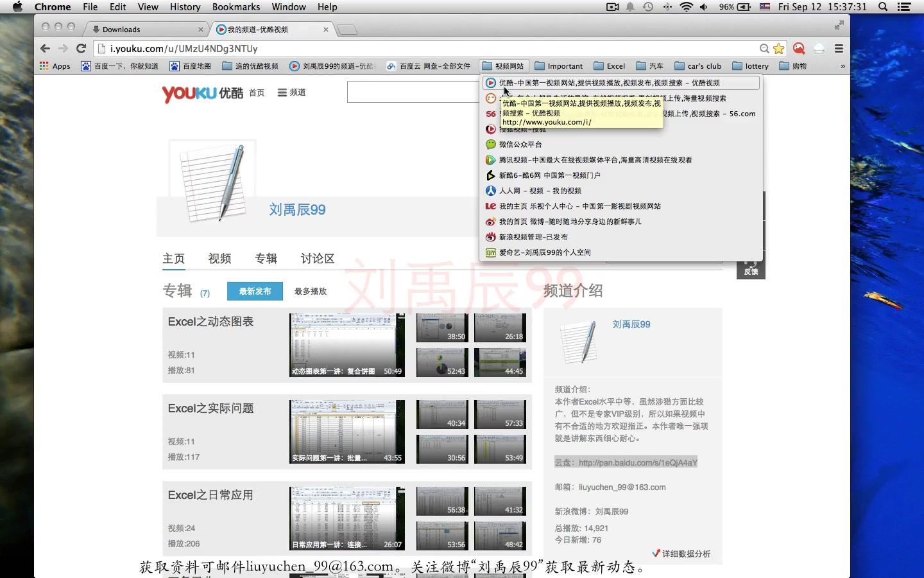The height and width of the screenshot is (578, 924).
Task: Open the Apps shortcut in bookmarks bar
Action: [x=55, y=66]
